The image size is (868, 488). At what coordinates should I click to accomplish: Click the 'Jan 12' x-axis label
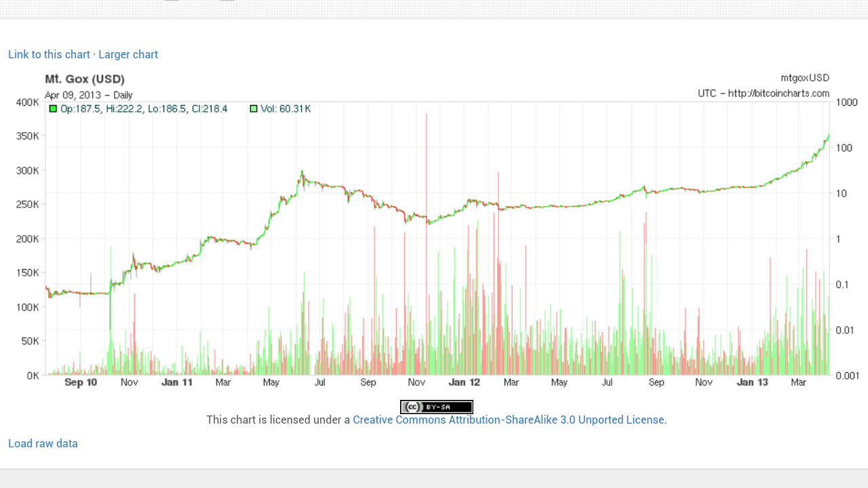tap(465, 382)
